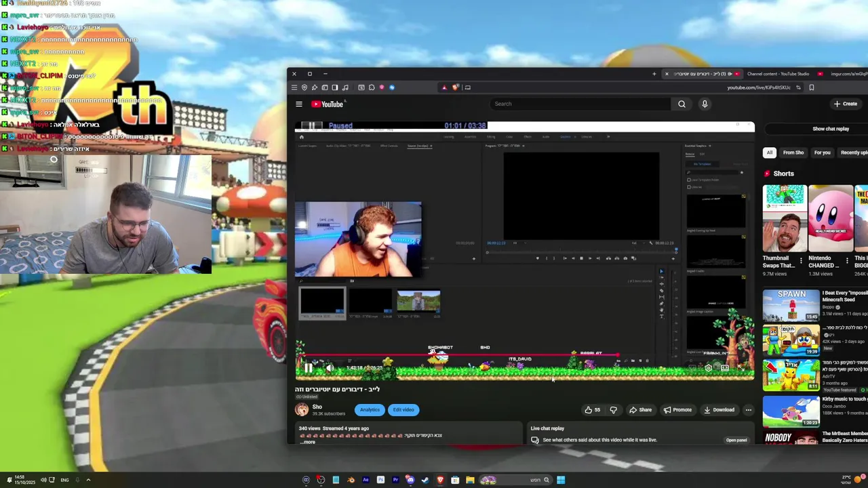The width and height of the screenshot is (868, 488).
Task: Enter fullscreen on the video player
Action: click(x=741, y=368)
